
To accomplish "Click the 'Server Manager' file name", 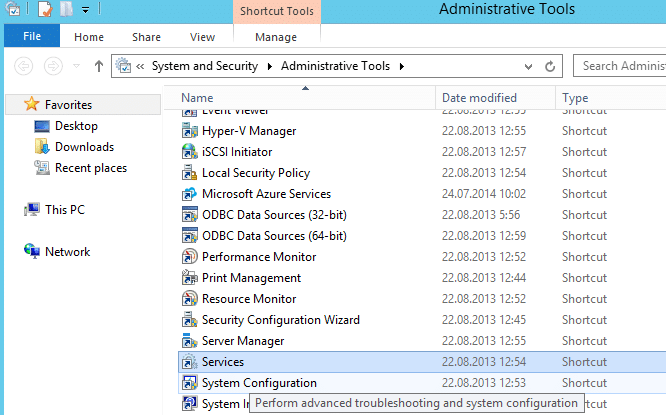I will 243,341.
